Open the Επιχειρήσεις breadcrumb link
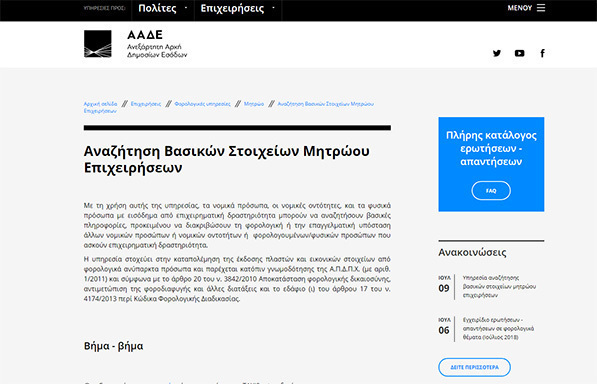Image resolution: width=597 pixels, height=384 pixels. click(x=146, y=104)
